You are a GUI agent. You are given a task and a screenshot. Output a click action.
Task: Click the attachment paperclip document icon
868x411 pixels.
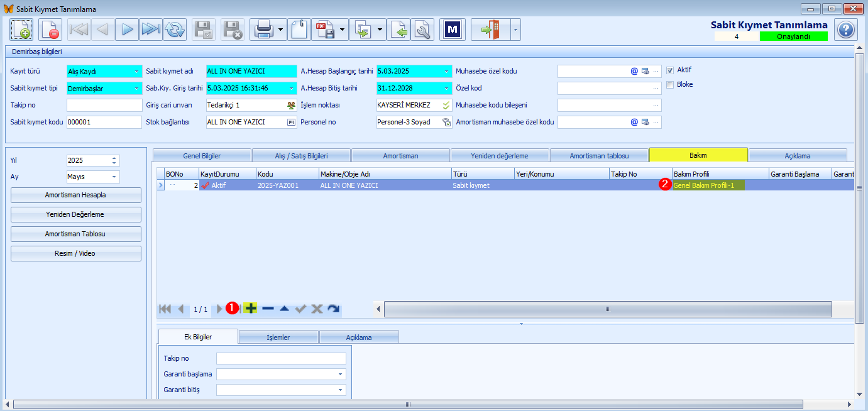click(x=299, y=30)
